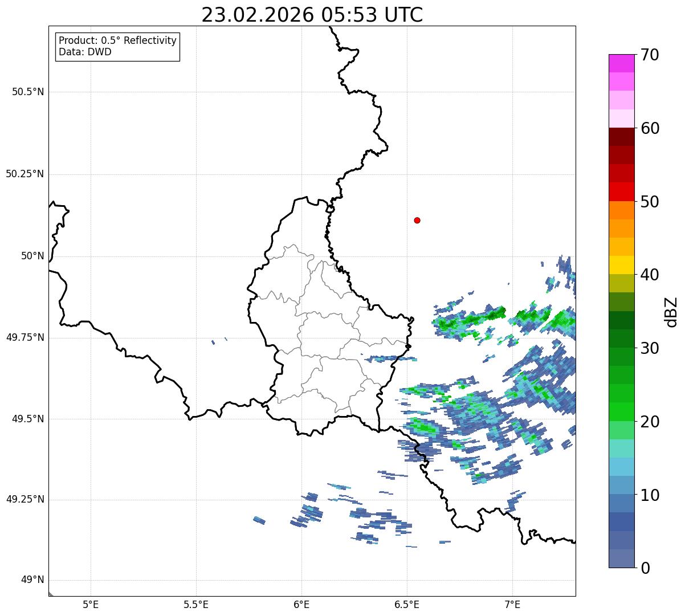Image resolution: width=685 pixels, height=616 pixels.
Task: Select the bright red swatch just above 50 dBZ
Action: [622, 192]
